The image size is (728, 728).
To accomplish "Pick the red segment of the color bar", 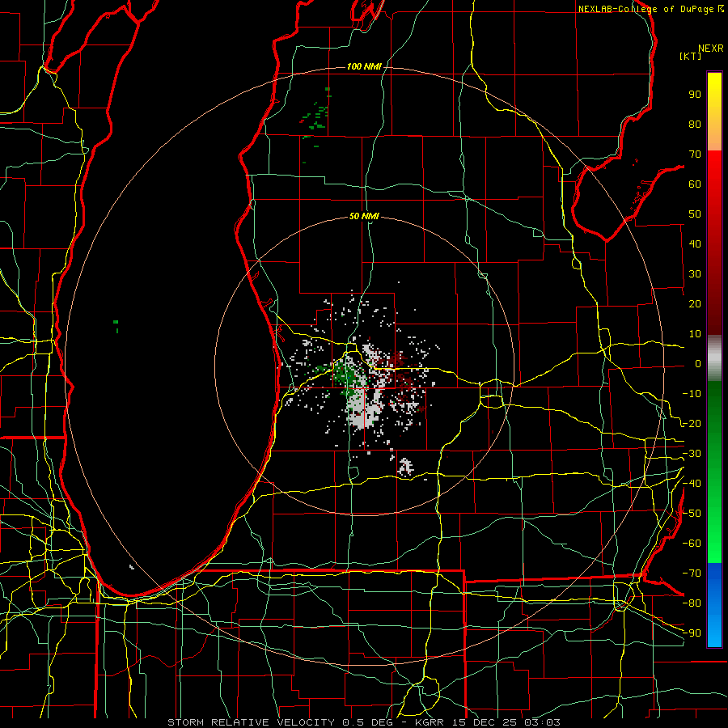I will [x=714, y=243].
